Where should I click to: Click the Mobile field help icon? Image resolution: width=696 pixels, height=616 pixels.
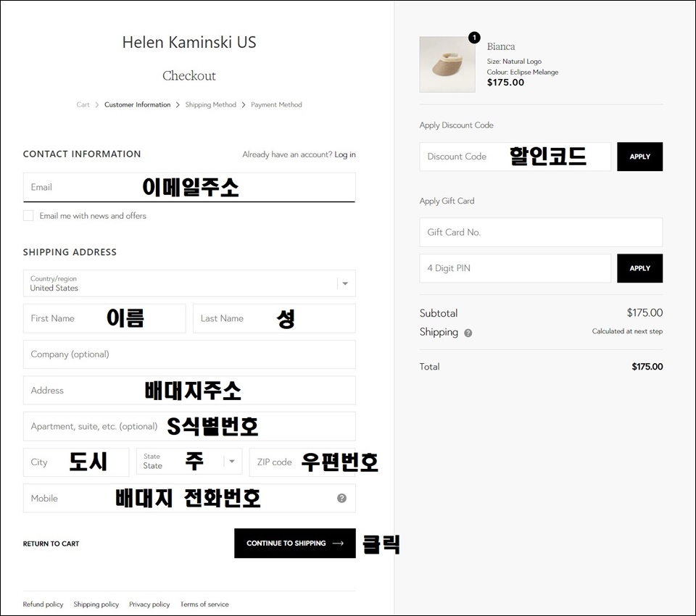tap(341, 498)
